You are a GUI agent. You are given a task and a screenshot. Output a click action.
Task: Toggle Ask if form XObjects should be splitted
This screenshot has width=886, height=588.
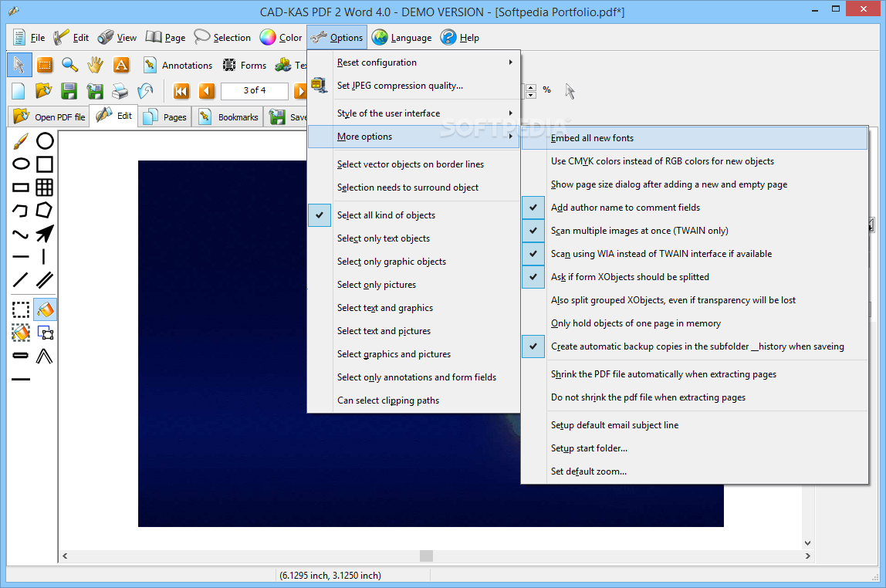(695, 277)
